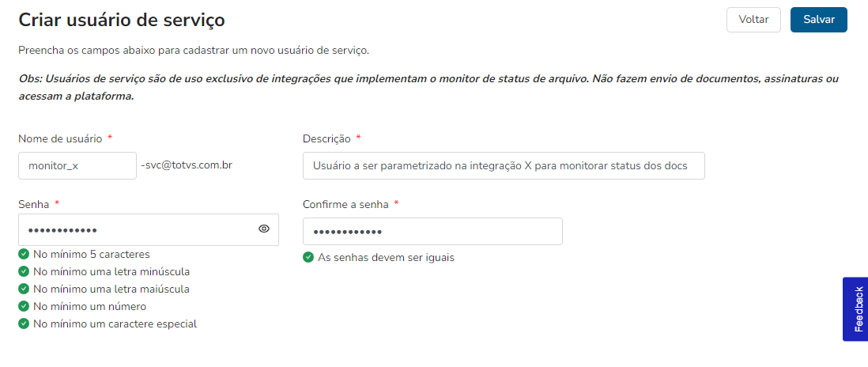The width and height of the screenshot is (868, 367).
Task: Click the '-svc@totvs.com.br' suffix text
Action: [x=186, y=165]
